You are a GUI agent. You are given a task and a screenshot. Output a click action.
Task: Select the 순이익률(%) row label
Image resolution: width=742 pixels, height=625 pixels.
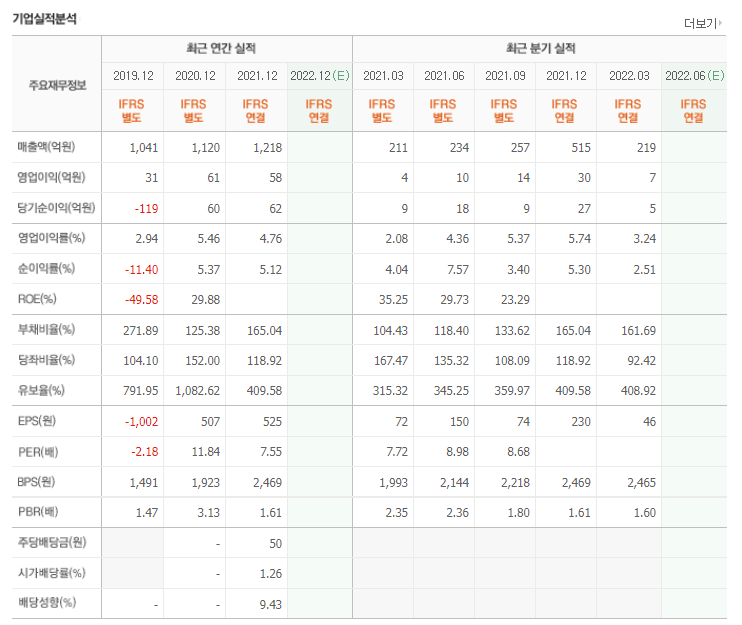coord(46,269)
